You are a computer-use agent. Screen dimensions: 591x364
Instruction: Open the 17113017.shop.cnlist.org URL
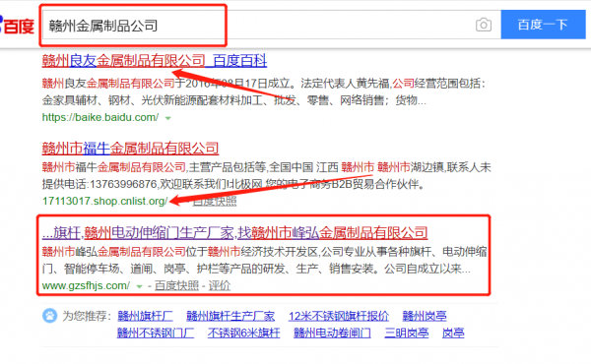pyautogui.click(x=104, y=201)
